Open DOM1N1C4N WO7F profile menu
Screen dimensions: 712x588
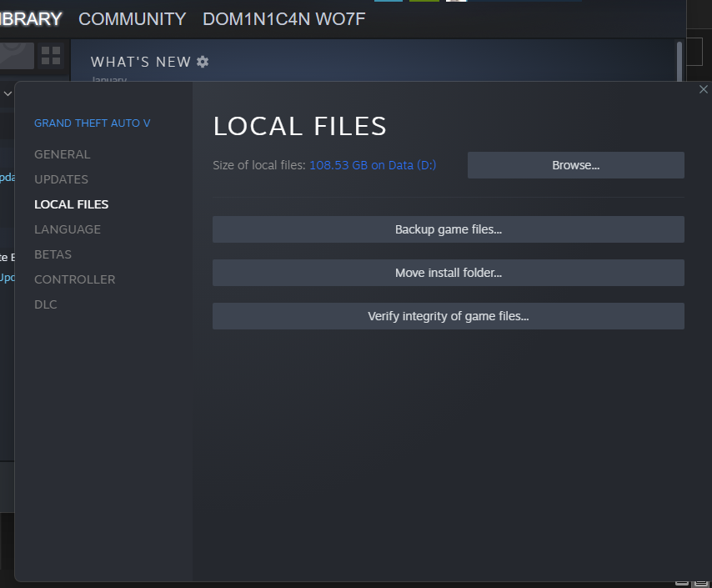click(x=283, y=19)
